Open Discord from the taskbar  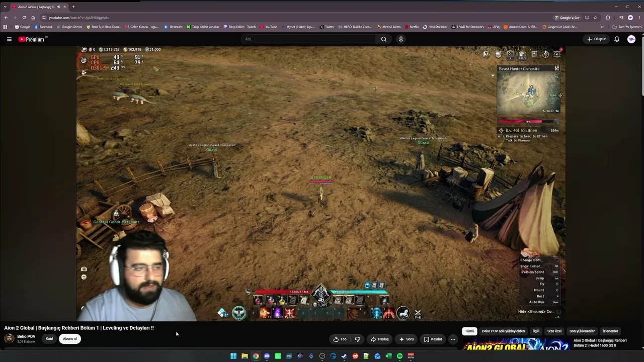click(267, 356)
